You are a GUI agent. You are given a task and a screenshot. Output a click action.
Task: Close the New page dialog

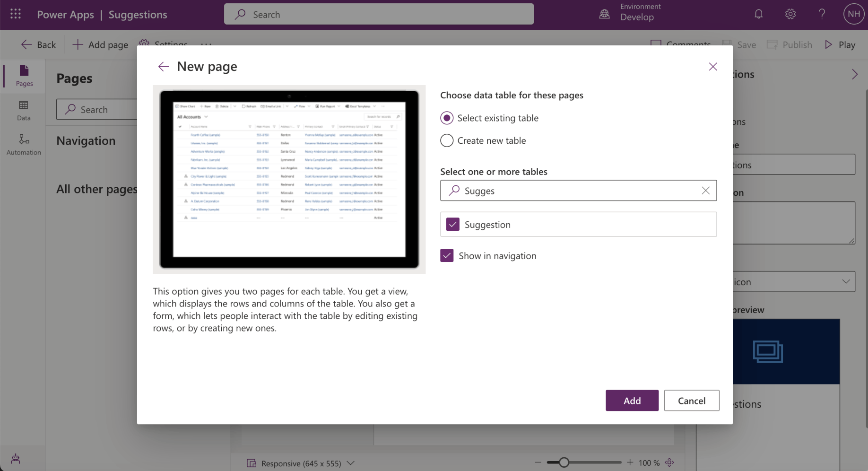point(713,67)
